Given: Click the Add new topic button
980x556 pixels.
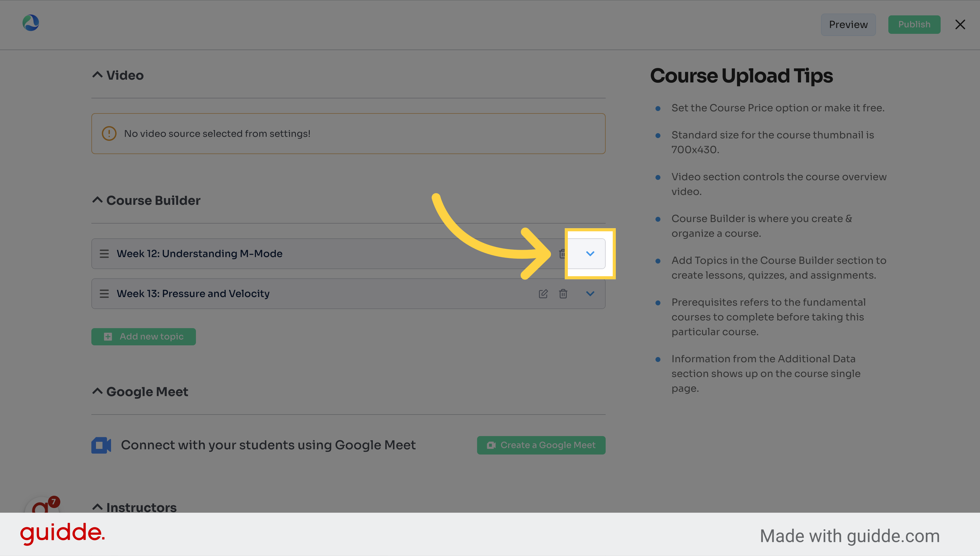Looking at the screenshot, I should [143, 336].
